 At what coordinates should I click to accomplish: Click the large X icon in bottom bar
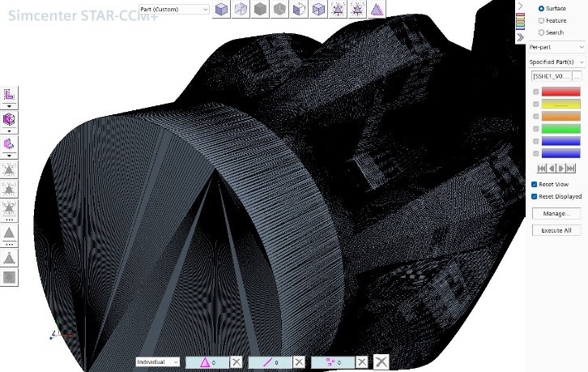coord(381,361)
